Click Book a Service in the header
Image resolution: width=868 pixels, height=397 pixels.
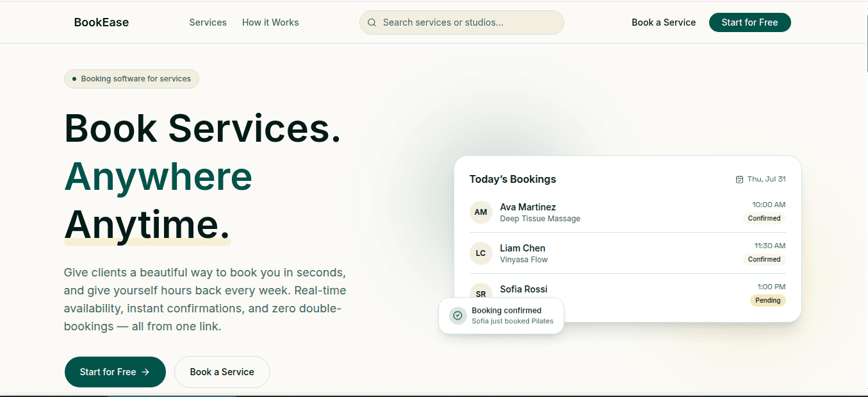[664, 22]
